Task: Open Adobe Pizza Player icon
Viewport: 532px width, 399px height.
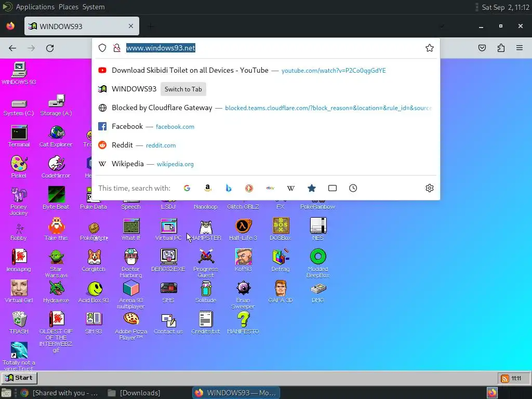Action: [131, 326]
